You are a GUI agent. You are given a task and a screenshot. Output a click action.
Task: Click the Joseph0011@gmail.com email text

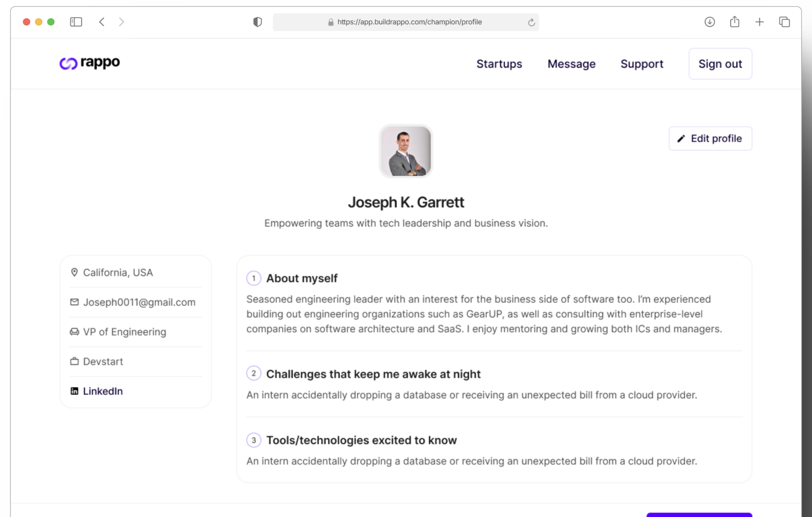click(x=139, y=302)
